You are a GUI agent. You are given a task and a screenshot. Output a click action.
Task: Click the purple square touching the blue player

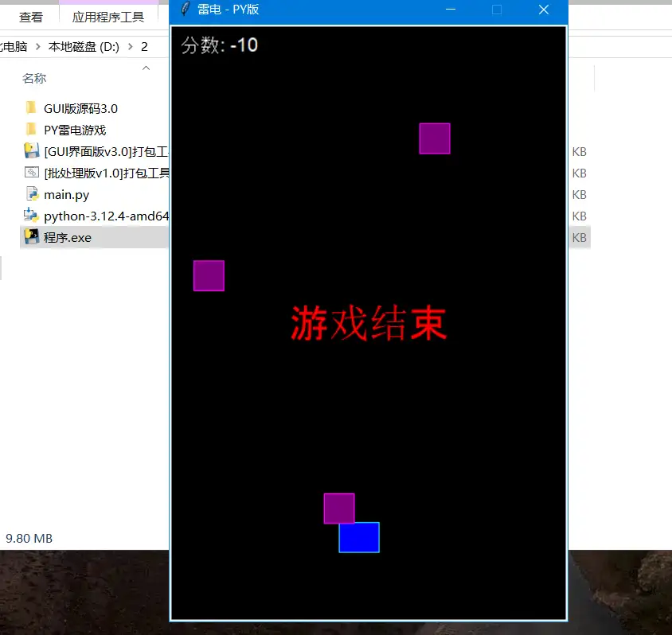coord(339,508)
